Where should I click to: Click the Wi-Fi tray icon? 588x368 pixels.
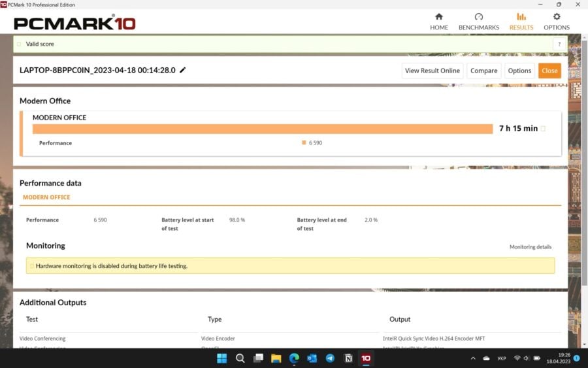tap(517, 358)
